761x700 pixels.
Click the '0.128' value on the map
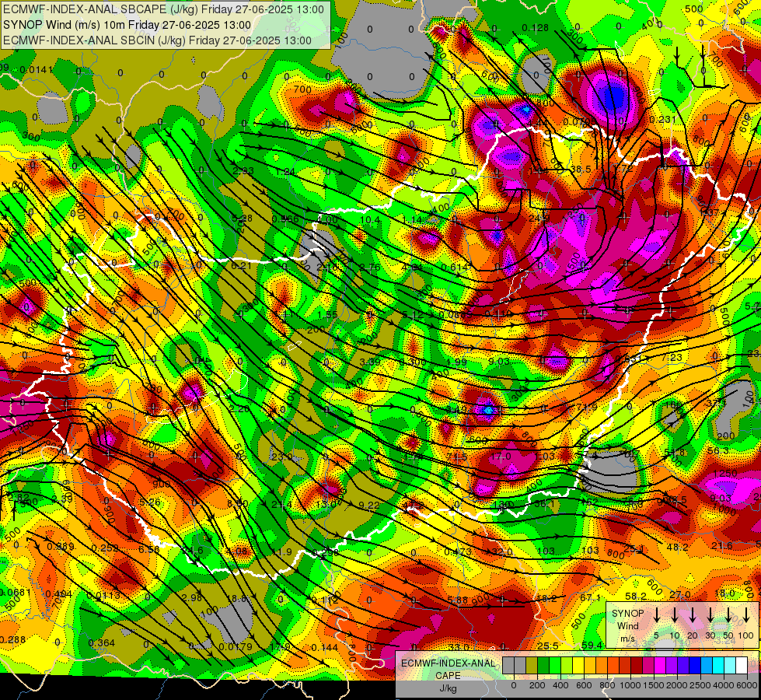pyautogui.click(x=535, y=28)
